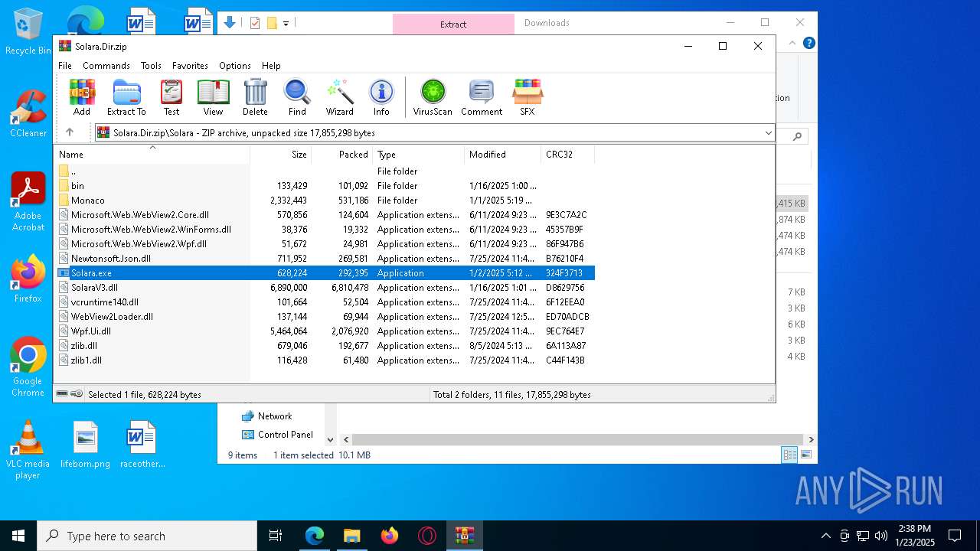Select vcruntime140.dll file
This screenshot has width=980, height=551.
(325, 302)
